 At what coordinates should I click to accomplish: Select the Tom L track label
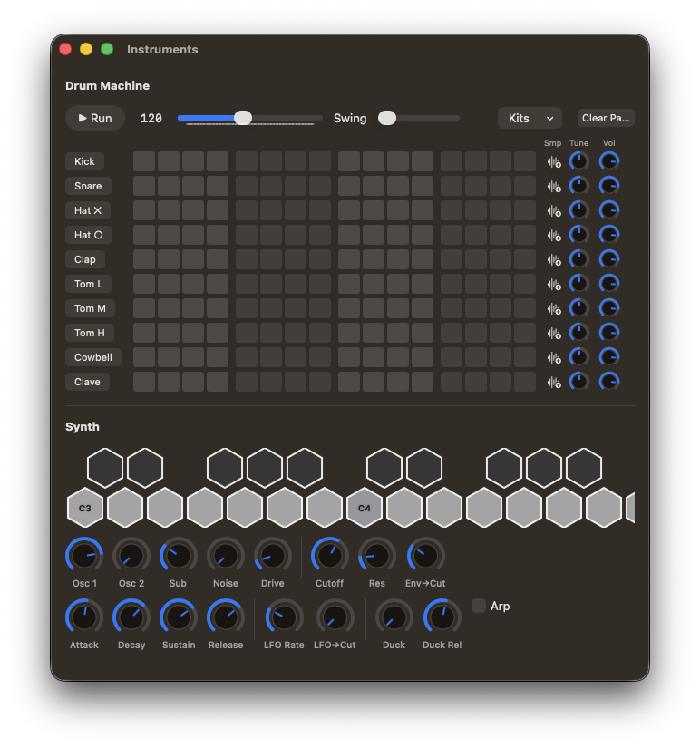pos(89,284)
